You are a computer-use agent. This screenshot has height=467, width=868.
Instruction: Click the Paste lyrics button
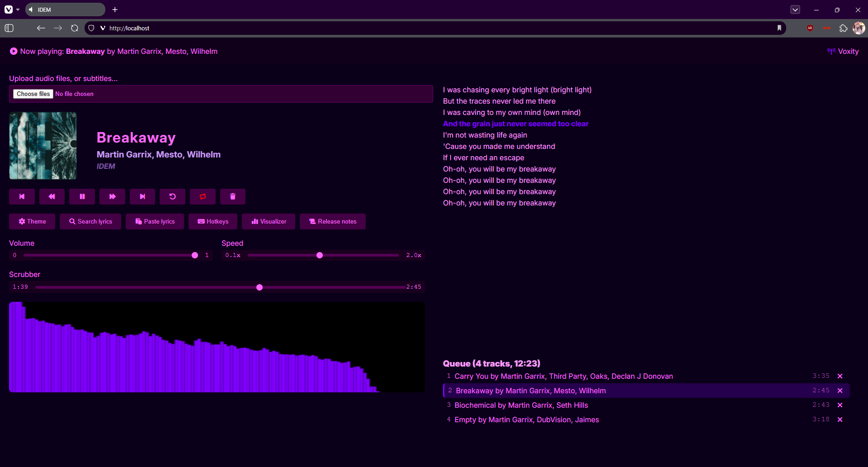click(x=155, y=221)
